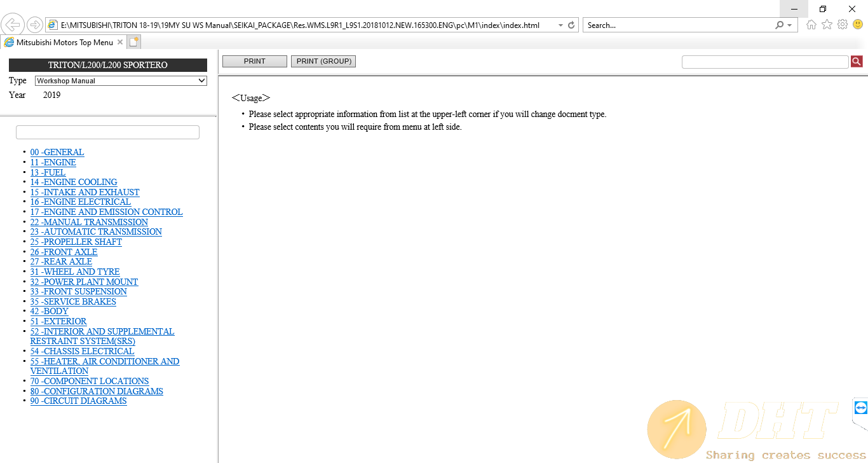
Task: Open the 11 -ENGINE section link
Action: [53, 162]
